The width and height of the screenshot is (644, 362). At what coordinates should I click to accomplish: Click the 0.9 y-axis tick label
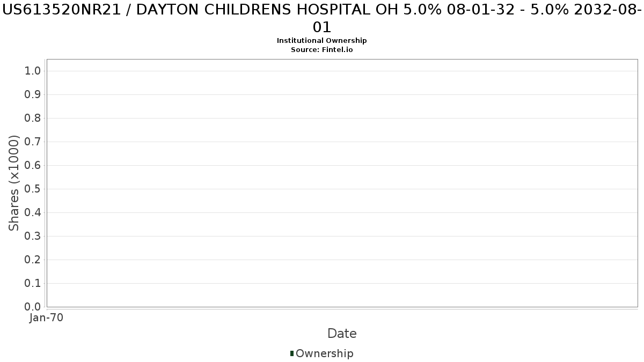pyautogui.click(x=33, y=95)
